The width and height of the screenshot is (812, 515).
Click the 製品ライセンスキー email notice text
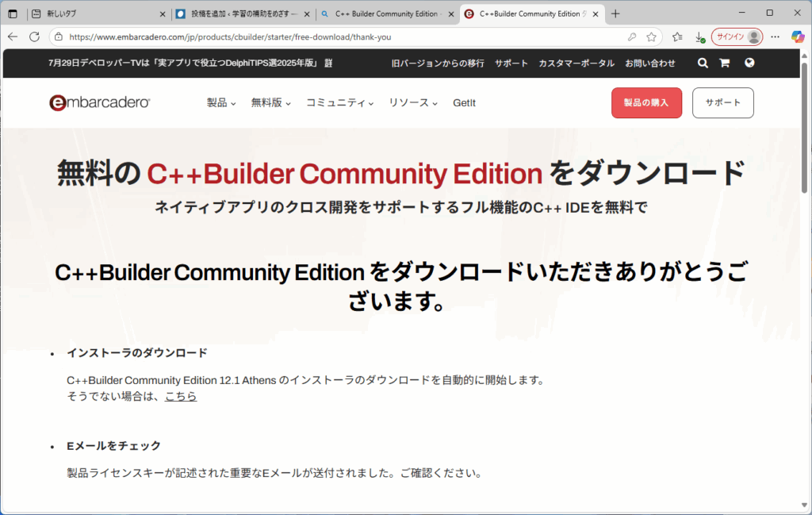[275, 473]
